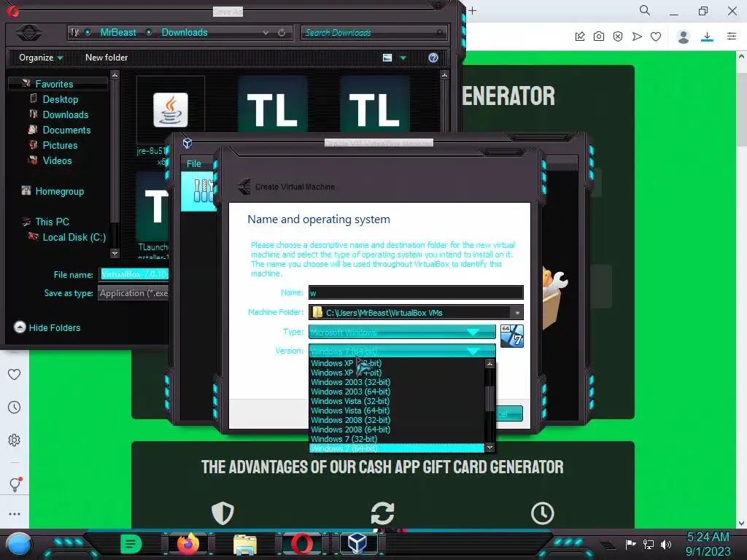Select highlighted Windows 7 (64-bit) entry

[x=396, y=448]
